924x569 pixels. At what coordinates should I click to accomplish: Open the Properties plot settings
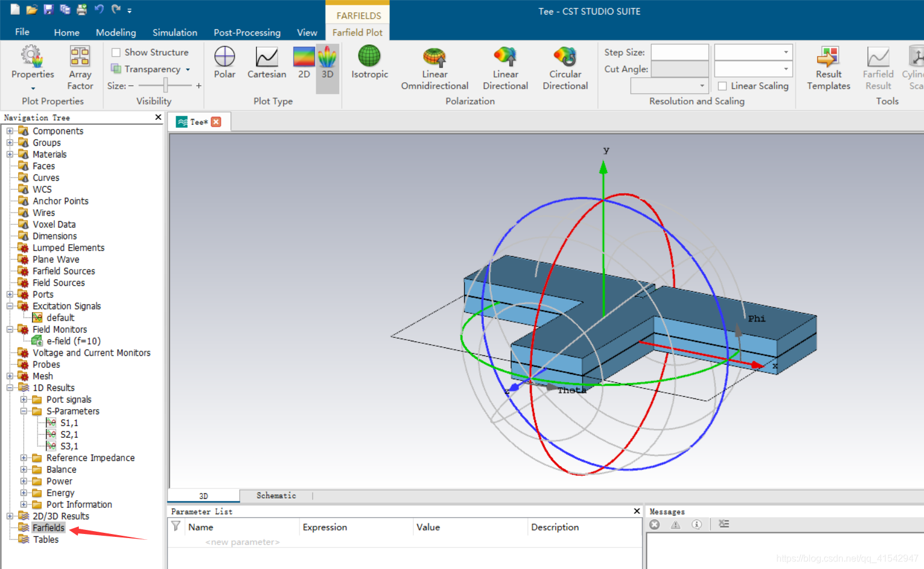point(33,68)
